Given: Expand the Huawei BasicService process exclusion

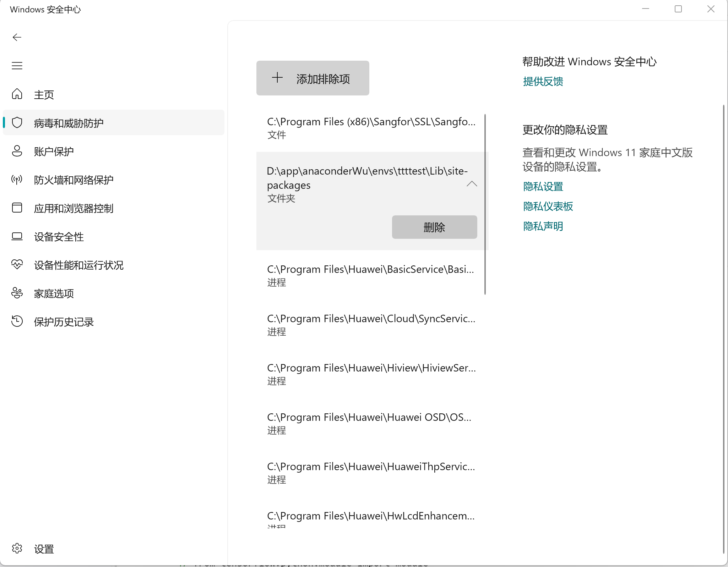Looking at the screenshot, I should tap(371, 276).
